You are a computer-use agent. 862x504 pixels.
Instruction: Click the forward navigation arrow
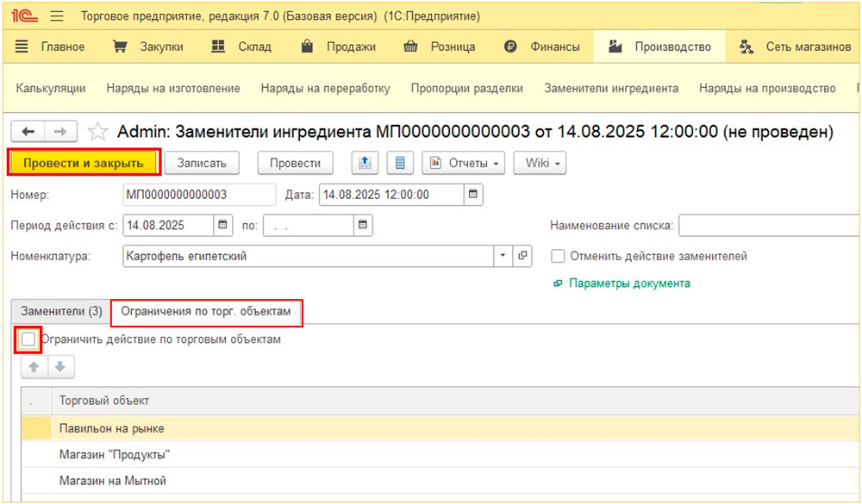click(59, 131)
